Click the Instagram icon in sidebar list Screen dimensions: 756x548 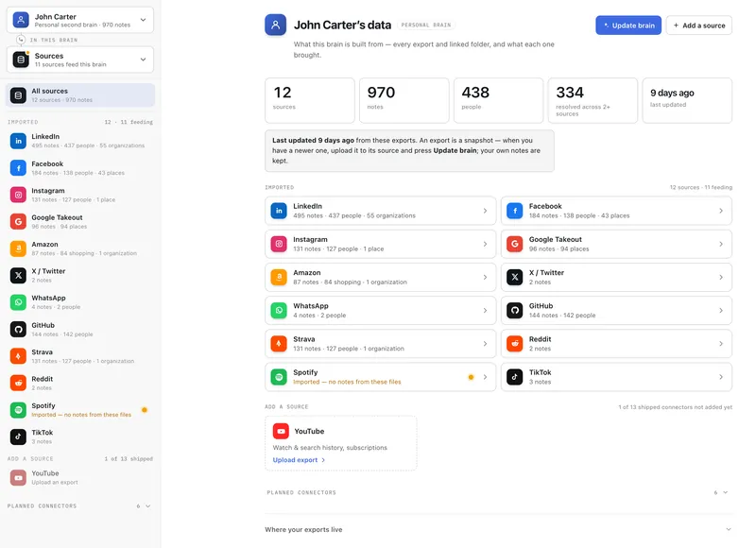pyautogui.click(x=18, y=195)
